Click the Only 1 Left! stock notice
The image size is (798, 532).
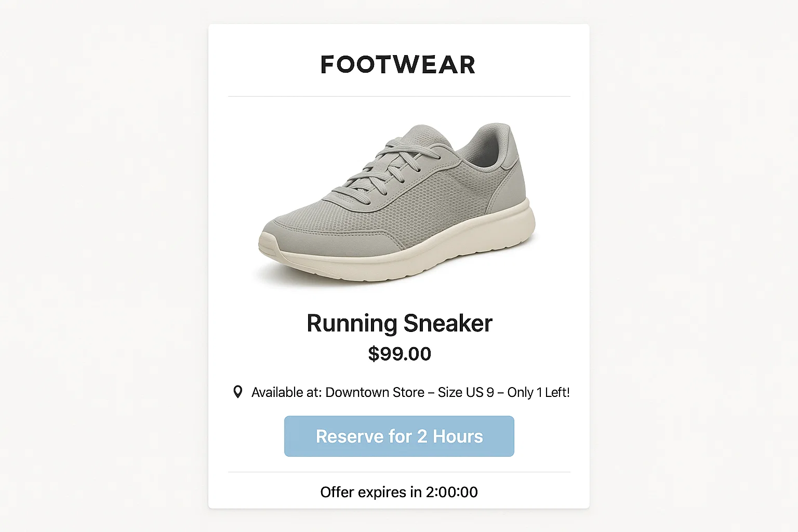tap(538, 392)
